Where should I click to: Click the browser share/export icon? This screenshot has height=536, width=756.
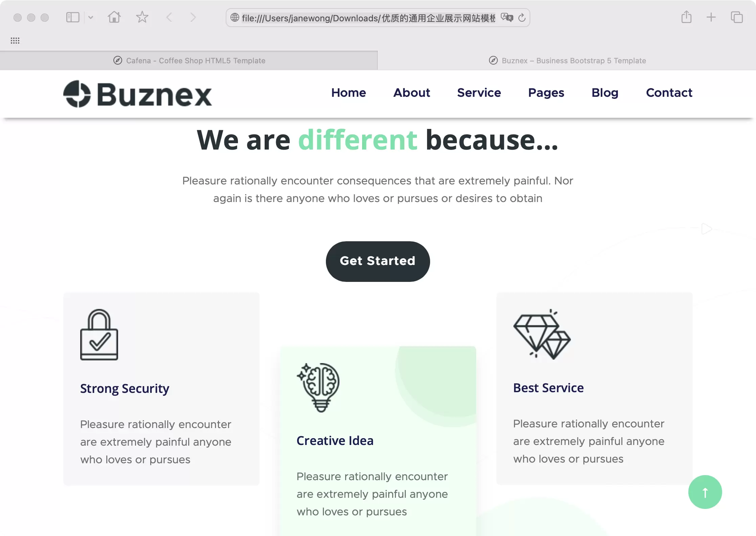[x=686, y=17]
